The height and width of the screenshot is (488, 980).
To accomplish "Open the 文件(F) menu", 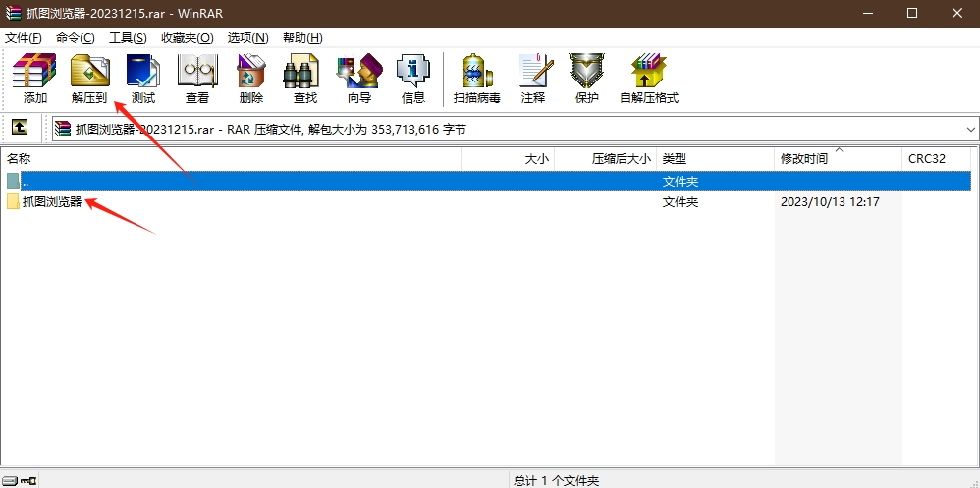I will tap(24, 38).
